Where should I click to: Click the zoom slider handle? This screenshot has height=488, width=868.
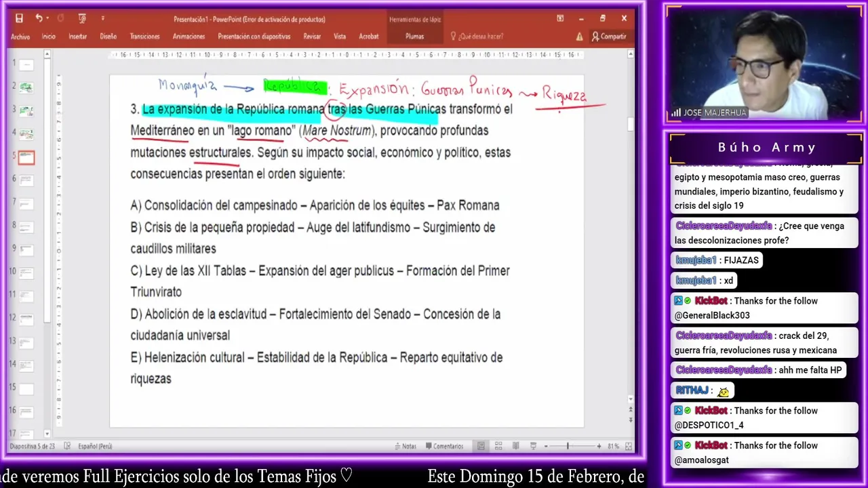(x=568, y=446)
